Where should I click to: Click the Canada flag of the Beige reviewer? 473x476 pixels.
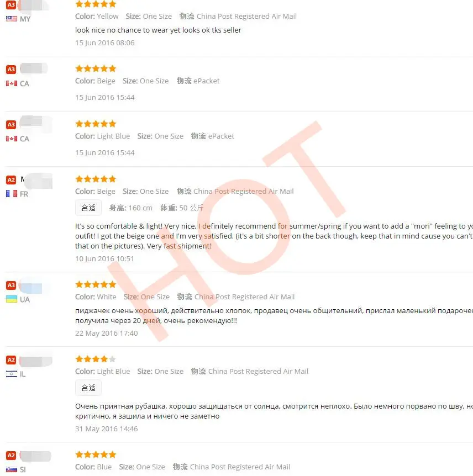12,83
